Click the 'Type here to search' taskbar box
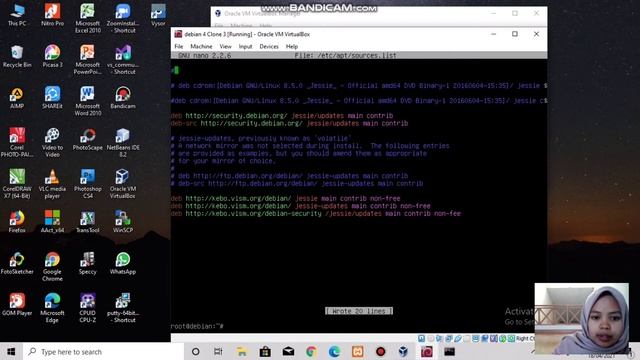Screen dimensions: 640x360 103,351
